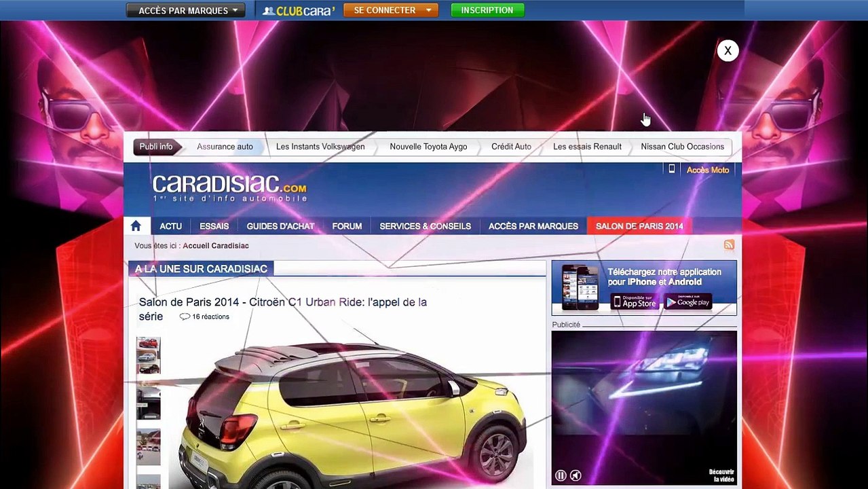Open the Forum section
The width and height of the screenshot is (868, 489).
[347, 226]
